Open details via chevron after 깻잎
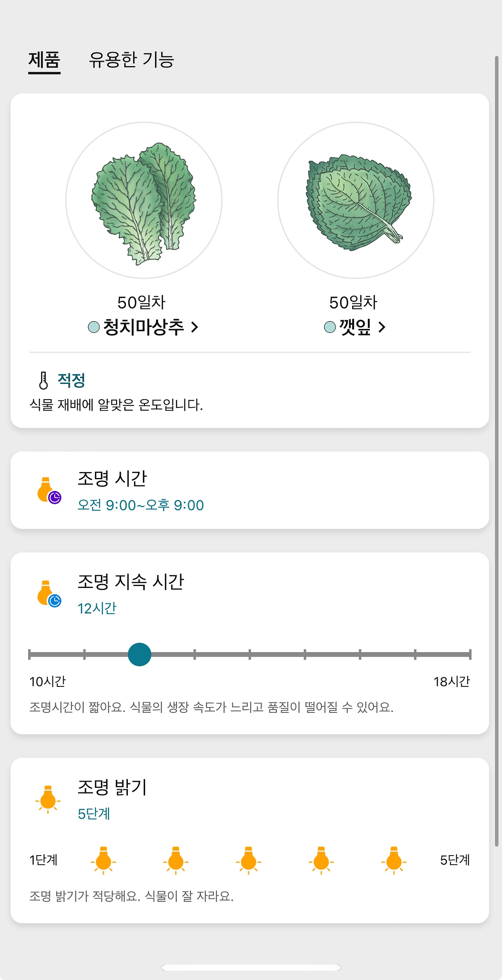 tap(382, 327)
